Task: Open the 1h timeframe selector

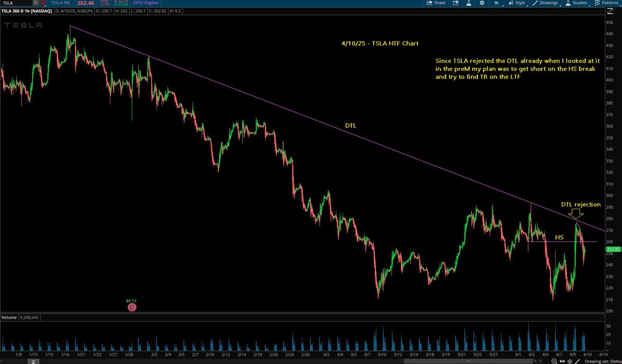Action: [x=497, y=3]
